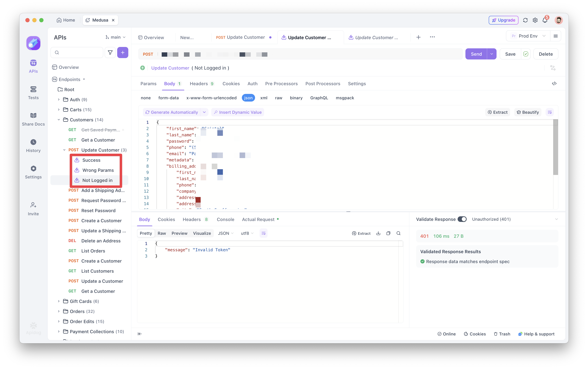
Task: Open the Send button dropdown arrow
Action: [x=491, y=54]
